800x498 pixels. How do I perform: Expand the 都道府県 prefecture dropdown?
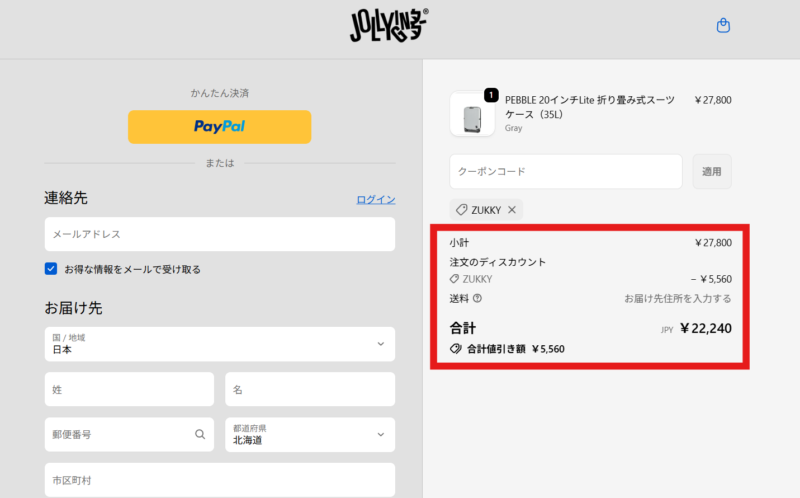pos(309,434)
